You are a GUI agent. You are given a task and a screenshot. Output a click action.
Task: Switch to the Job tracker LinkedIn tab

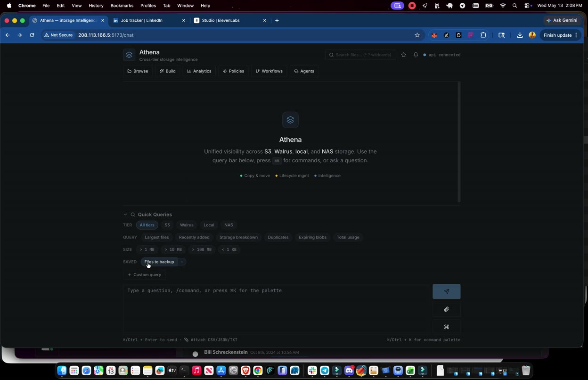149,21
